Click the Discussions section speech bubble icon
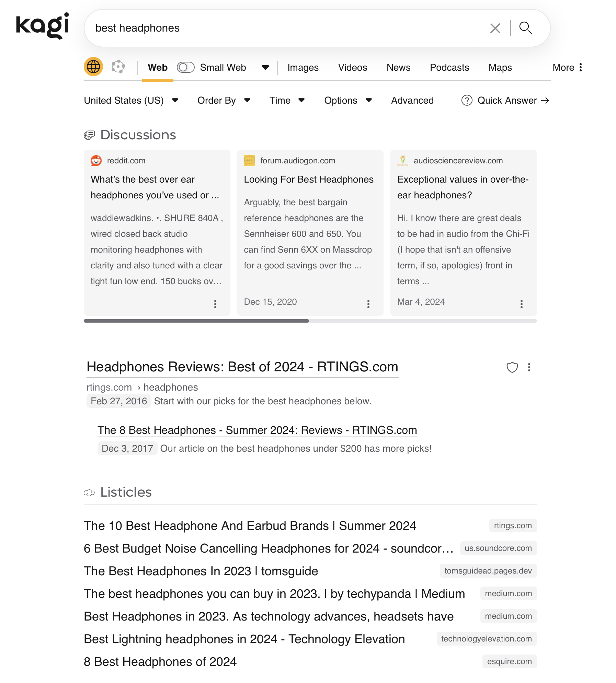616x683 pixels. coord(89,135)
